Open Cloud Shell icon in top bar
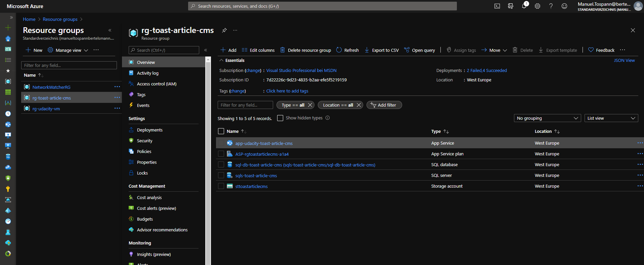 point(497,6)
